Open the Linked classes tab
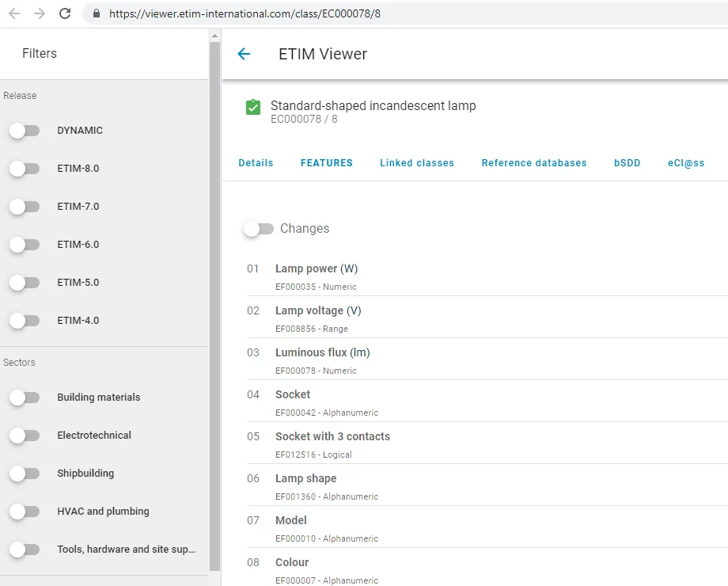728x586 pixels. pos(417,162)
